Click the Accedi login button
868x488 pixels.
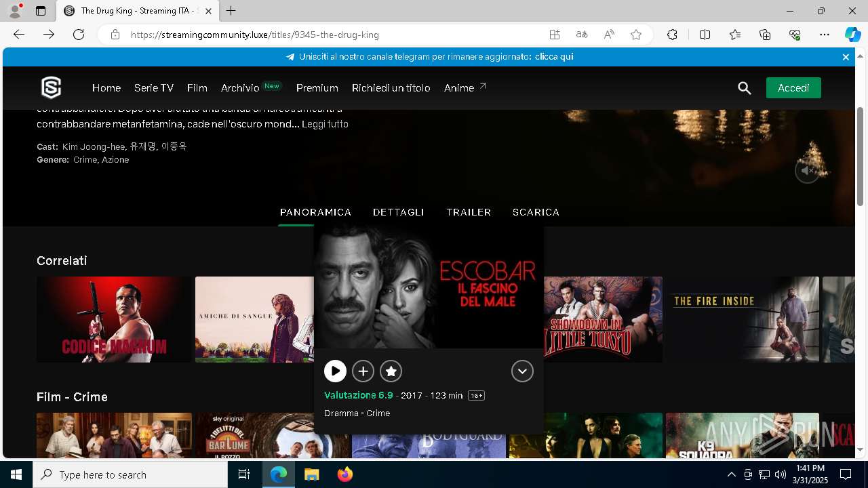793,88
